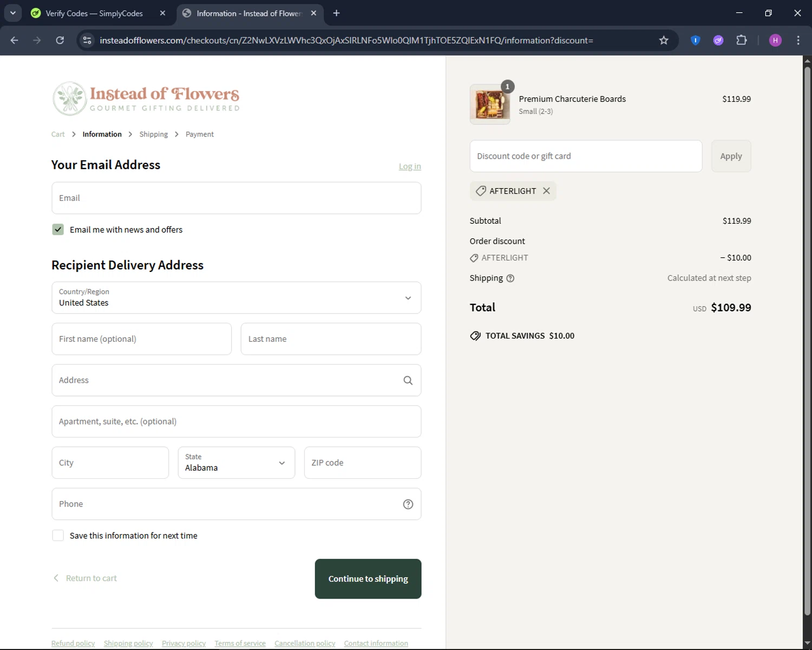The height and width of the screenshot is (650, 812).
Task: Click Return to cart link
Action: pos(85,578)
